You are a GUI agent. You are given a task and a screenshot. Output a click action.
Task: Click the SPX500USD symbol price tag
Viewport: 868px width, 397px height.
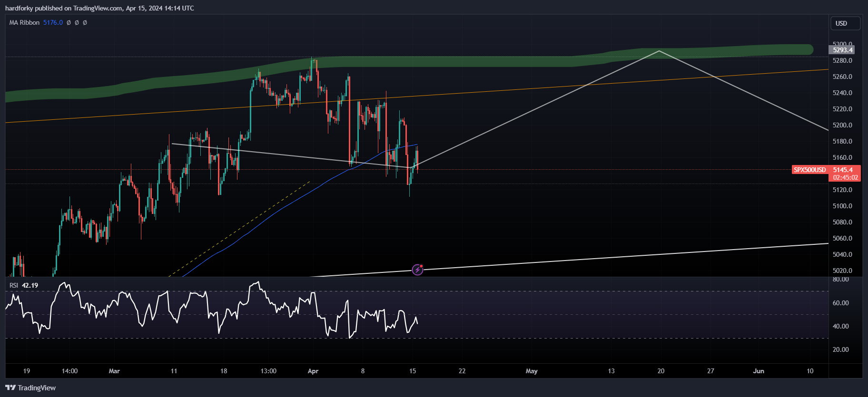point(810,170)
